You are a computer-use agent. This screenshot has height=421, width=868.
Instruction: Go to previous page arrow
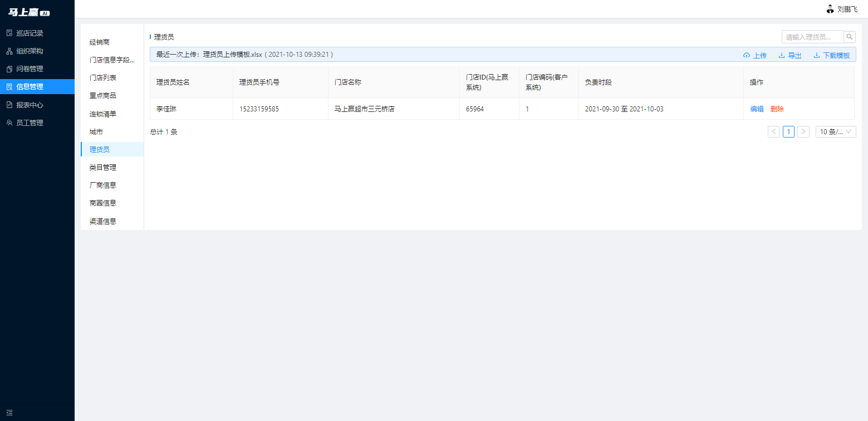pyautogui.click(x=773, y=131)
